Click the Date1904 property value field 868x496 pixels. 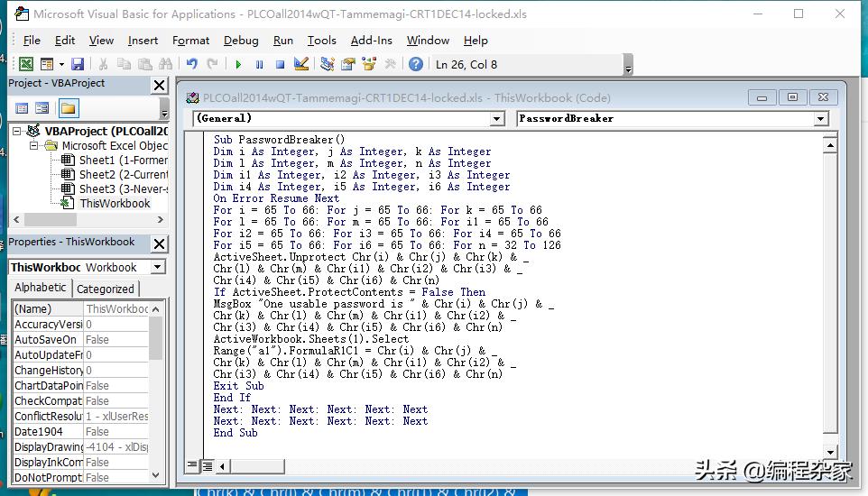[x=115, y=431]
